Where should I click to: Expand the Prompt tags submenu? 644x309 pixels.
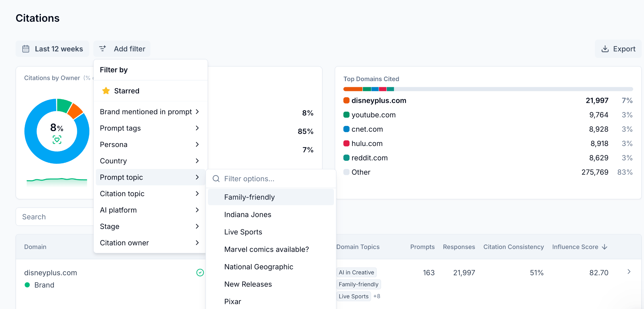click(151, 128)
